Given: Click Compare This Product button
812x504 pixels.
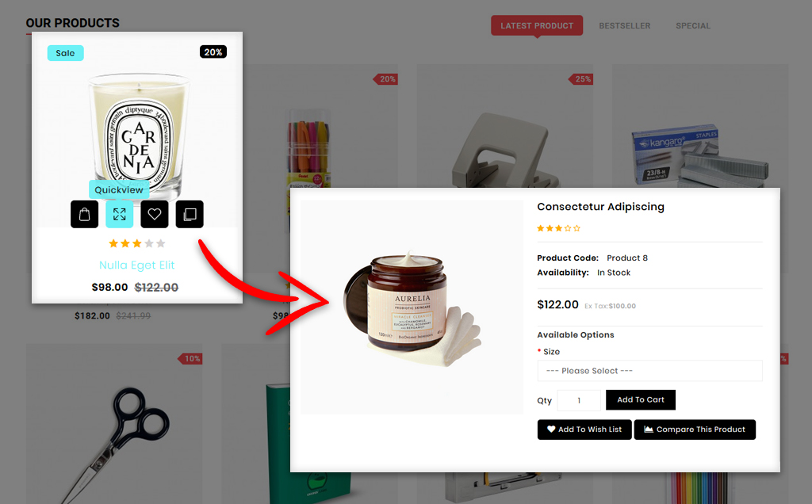Looking at the screenshot, I should [x=695, y=430].
